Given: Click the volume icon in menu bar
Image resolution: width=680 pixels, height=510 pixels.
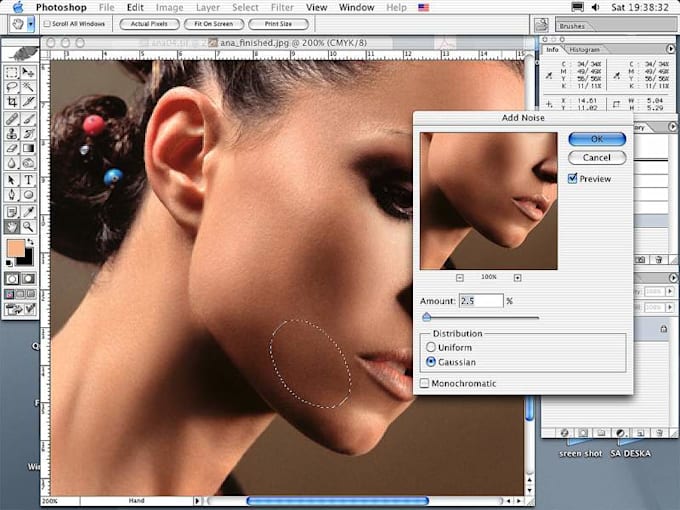Looking at the screenshot, I should coord(593,7).
